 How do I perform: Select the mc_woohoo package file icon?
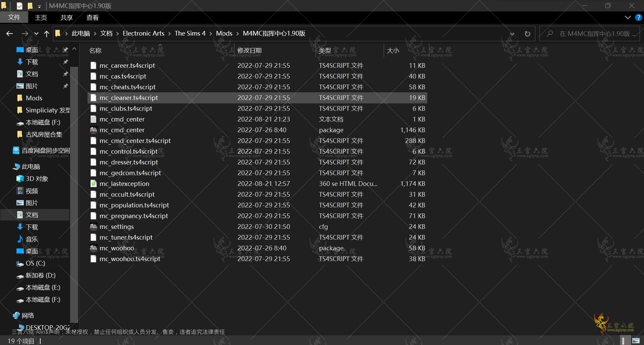click(x=93, y=248)
